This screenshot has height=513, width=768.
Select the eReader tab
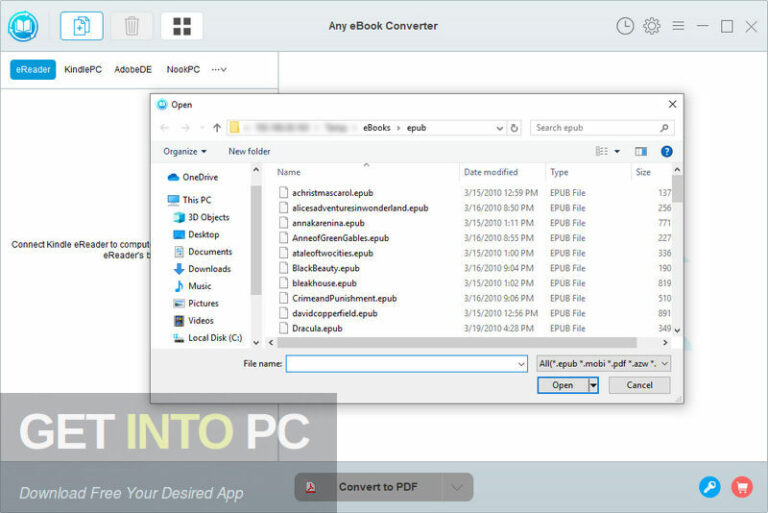[33, 70]
